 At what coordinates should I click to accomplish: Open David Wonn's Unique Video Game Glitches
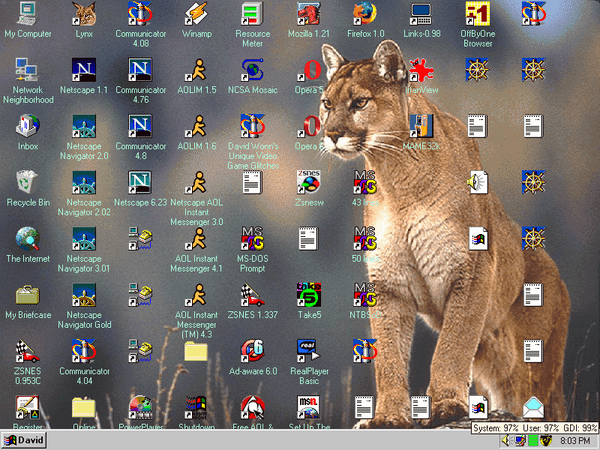[253, 126]
